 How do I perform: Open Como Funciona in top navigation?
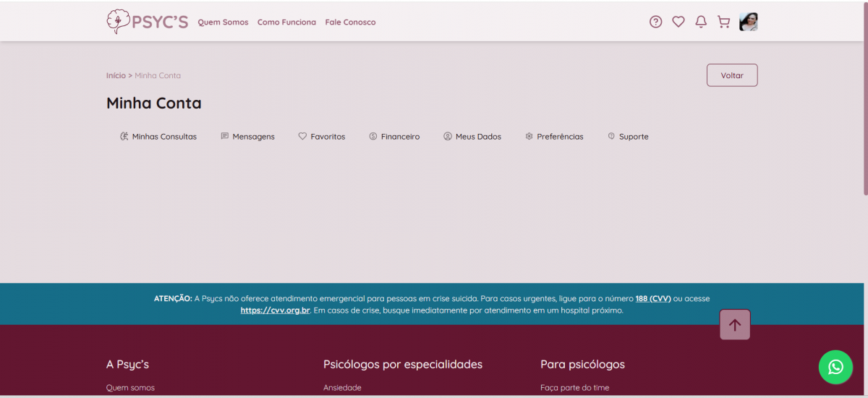(286, 22)
